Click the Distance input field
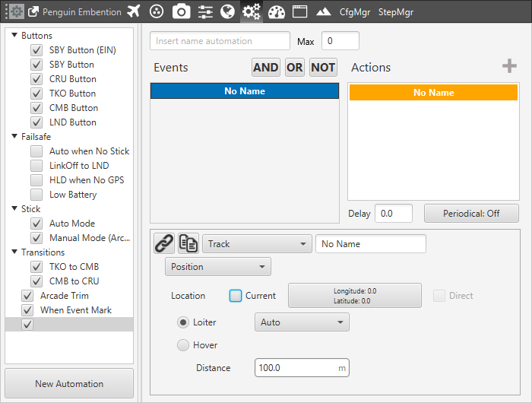Screen dimensions: 532x403 click(x=302, y=368)
